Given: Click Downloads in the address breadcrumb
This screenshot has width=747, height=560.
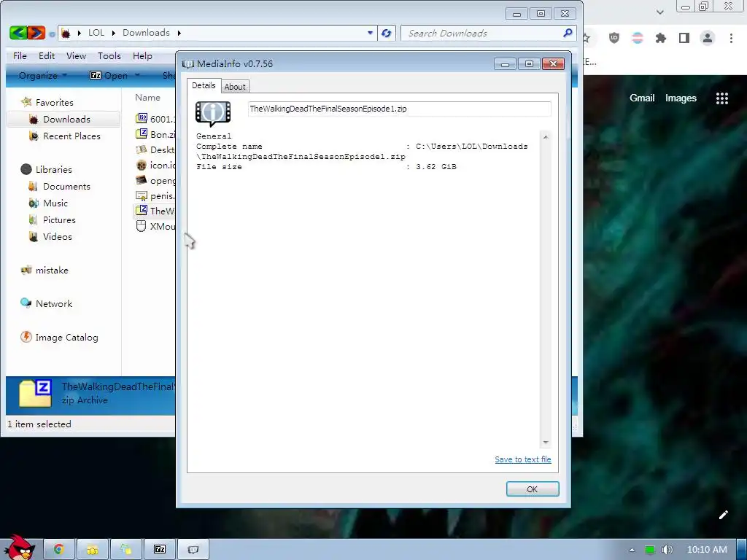Looking at the screenshot, I should (146, 32).
